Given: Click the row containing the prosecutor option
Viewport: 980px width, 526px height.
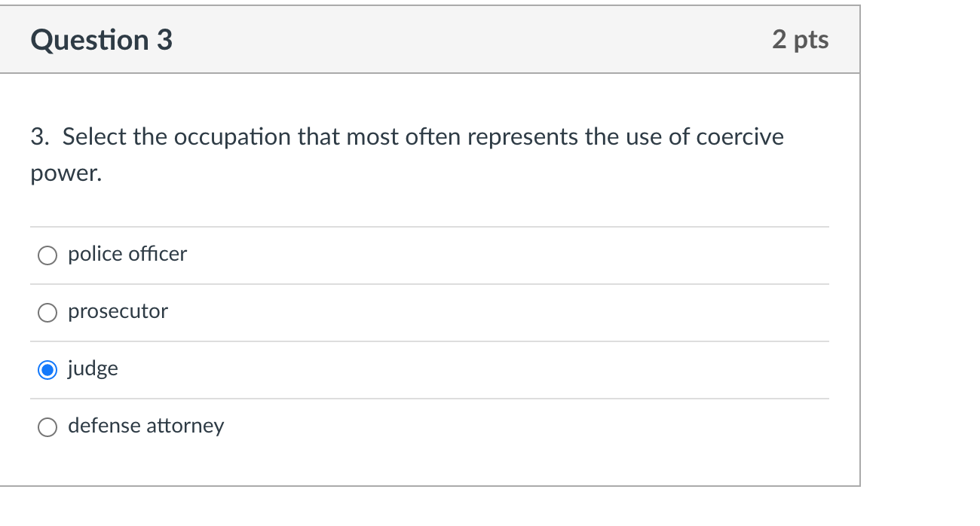Looking at the screenshot, I should tap(430, 312).
